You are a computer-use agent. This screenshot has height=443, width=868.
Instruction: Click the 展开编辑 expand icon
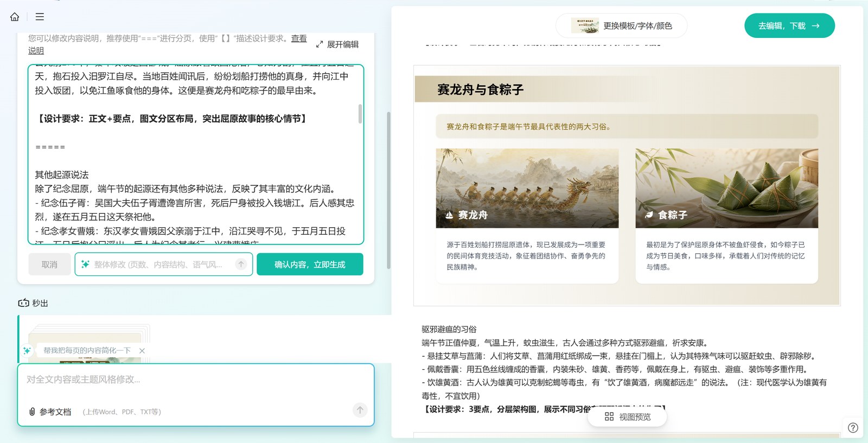coord(320,44)
